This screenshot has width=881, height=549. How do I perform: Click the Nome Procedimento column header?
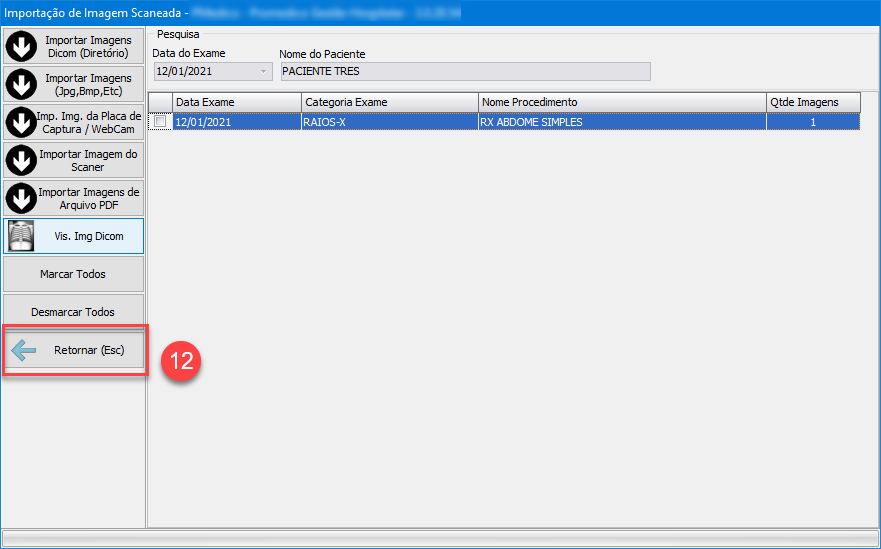point(620,102)
